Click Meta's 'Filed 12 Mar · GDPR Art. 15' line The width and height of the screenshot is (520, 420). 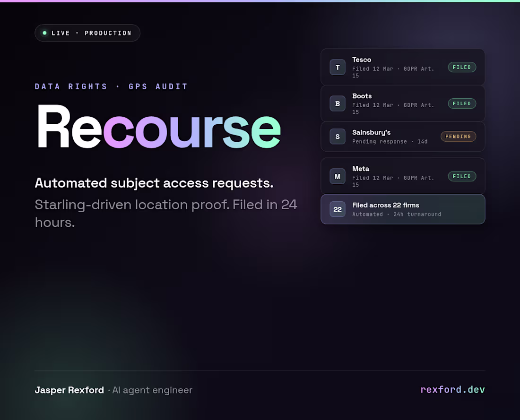393,181
